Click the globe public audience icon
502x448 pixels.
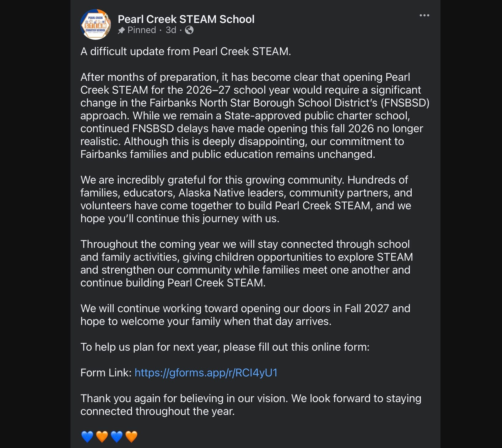pyautogui.click(x=189, y=30)
